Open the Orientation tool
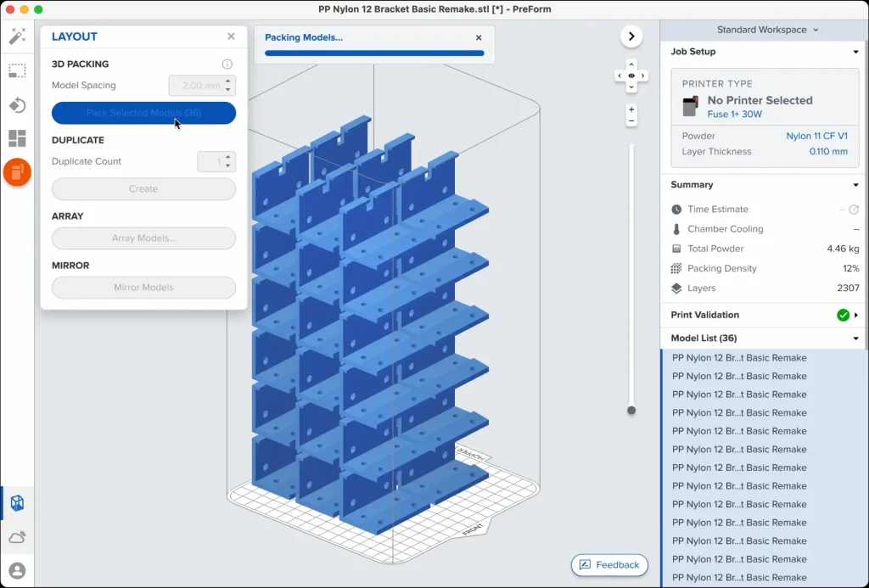 coord(17,104)
